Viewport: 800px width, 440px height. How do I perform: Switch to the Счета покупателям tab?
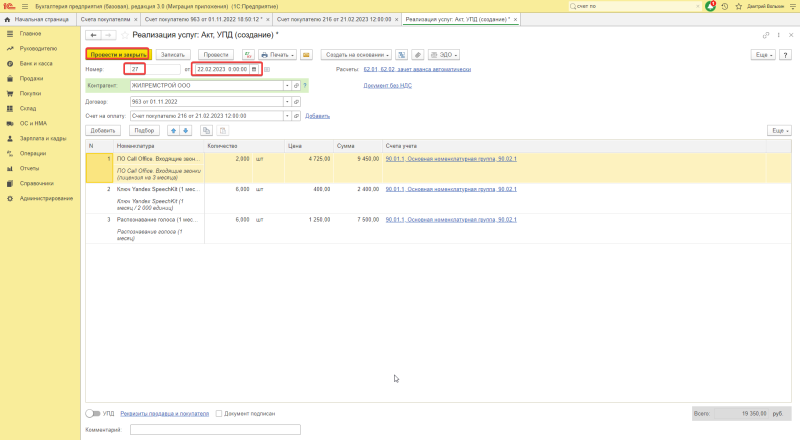[105, 19]
